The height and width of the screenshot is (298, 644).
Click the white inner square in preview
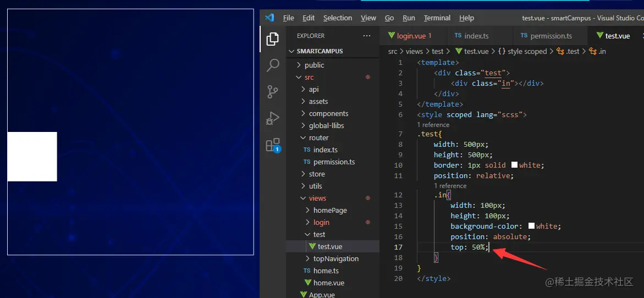[32, 156]
